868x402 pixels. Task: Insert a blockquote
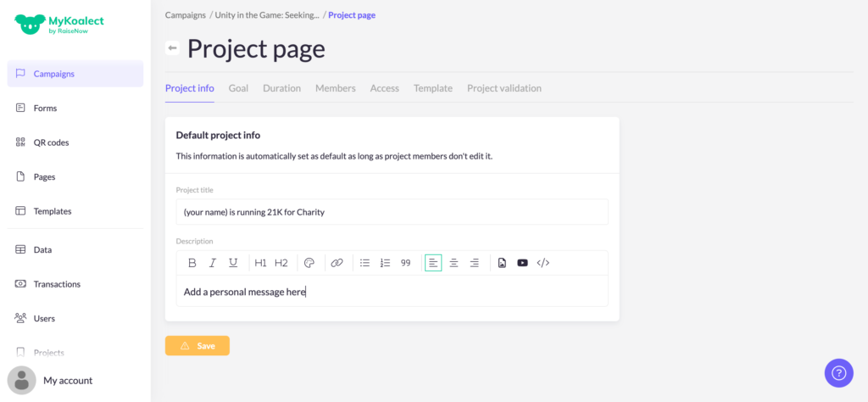click(x=405, y=263)
